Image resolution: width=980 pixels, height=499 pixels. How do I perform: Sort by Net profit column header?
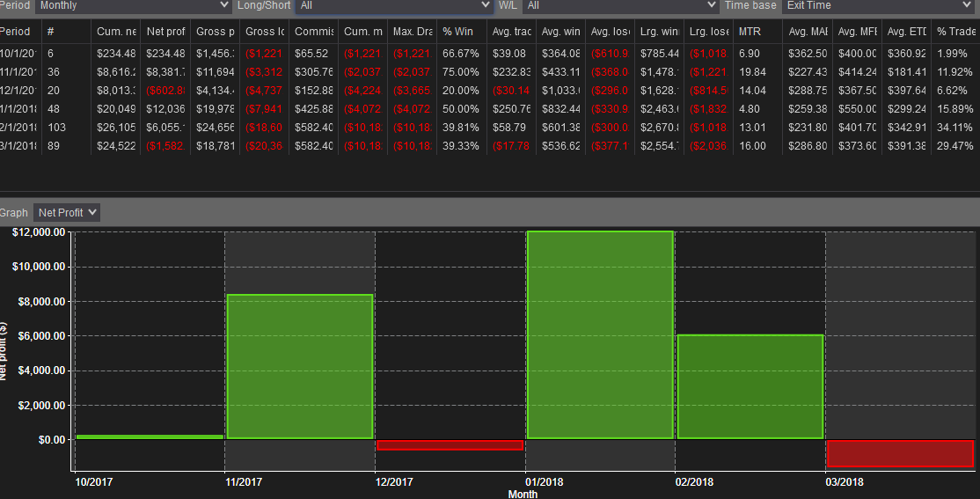pyautogui.click(x=165, y=32)
